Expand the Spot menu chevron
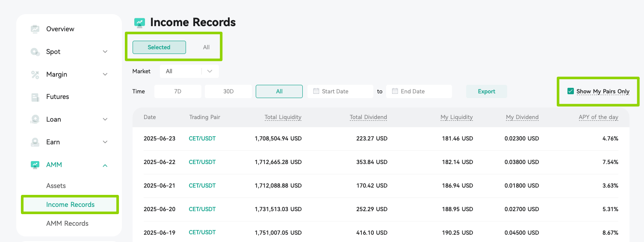 pyautogui.click(x=105, y=52)
